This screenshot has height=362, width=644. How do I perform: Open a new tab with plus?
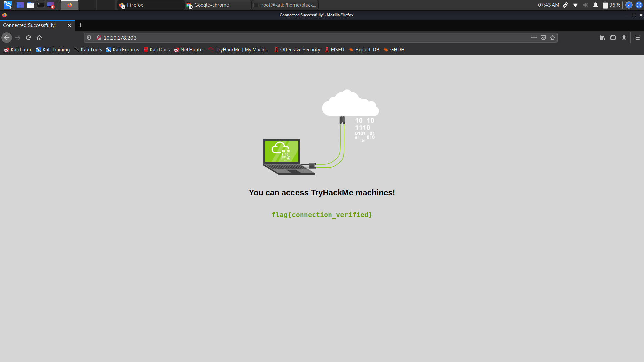[x=81, y=25]
